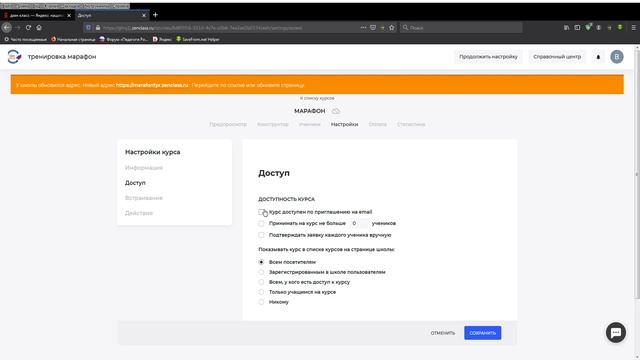Close the first Яндекс browser tab
Viewport: 640px width, 360px height.
point(69,16)
